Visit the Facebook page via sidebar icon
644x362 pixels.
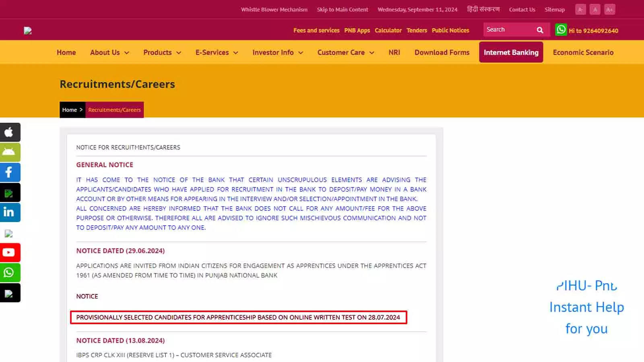[x=10, y=172]
